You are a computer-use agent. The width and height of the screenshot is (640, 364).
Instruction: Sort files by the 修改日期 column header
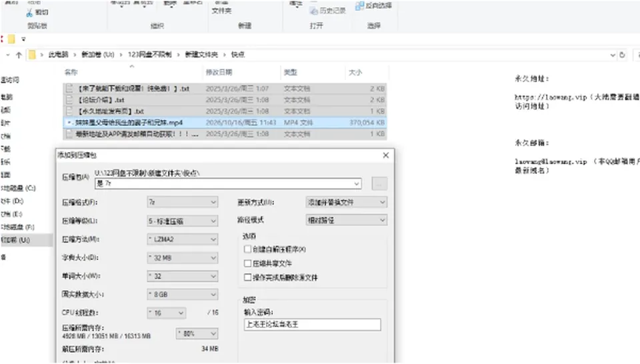(x=219, y=72)
